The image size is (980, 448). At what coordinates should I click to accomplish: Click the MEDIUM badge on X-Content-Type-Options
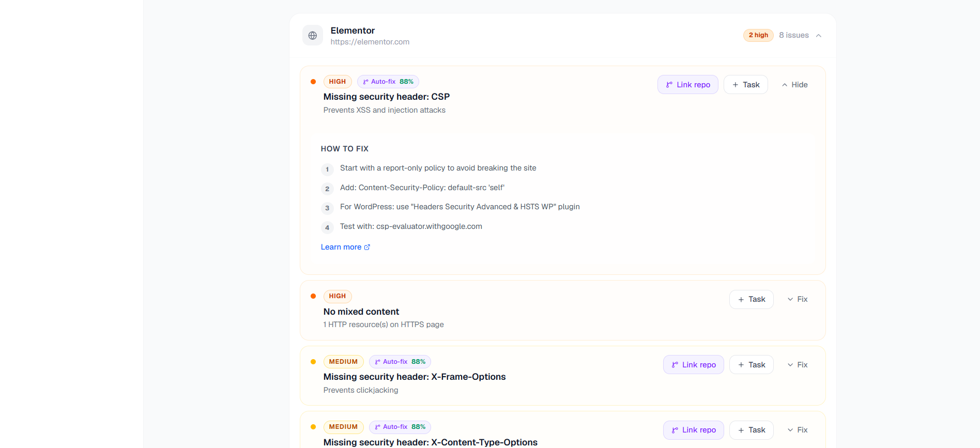(x=343, y=427)
